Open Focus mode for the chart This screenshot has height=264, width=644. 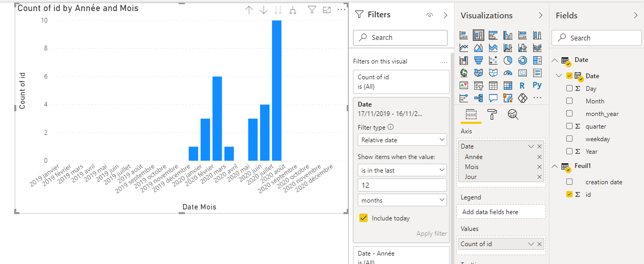(327, 10)
